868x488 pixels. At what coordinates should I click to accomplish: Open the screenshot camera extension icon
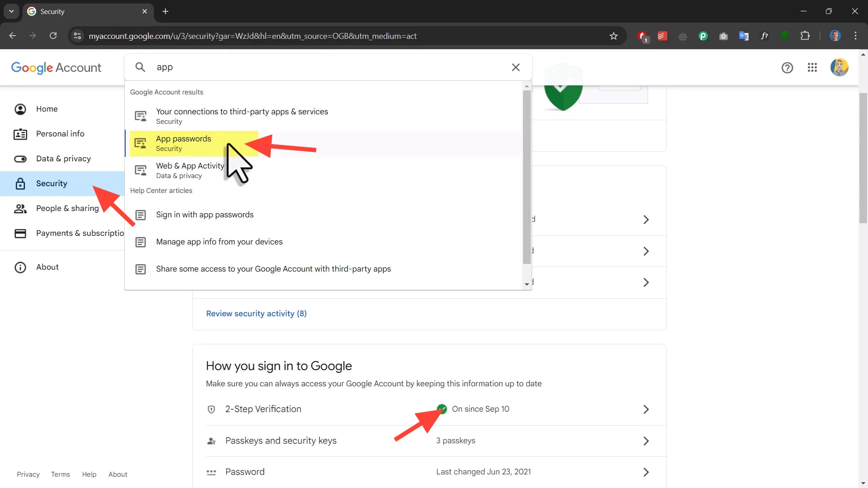click(x=723, y=36)
